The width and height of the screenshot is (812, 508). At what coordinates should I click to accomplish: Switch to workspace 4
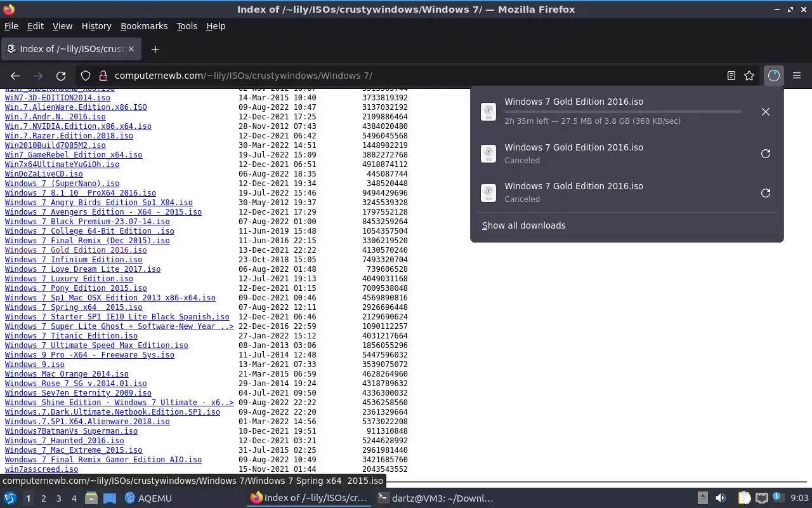pos(74,498)
